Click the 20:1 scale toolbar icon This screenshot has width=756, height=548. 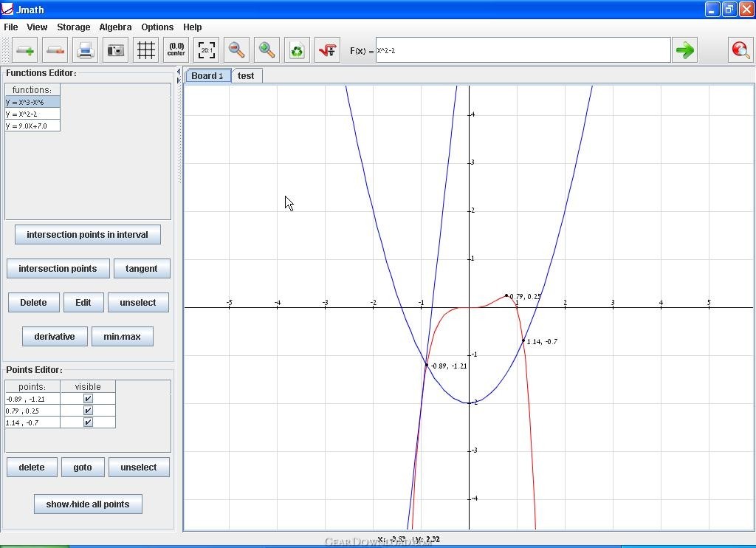click(x=207, y=50)
